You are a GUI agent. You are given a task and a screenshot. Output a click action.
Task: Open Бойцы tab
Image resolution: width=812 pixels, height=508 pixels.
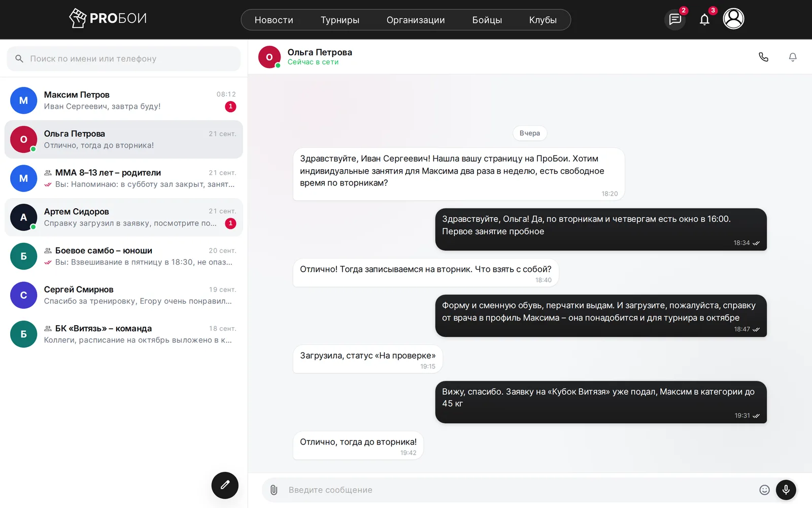(487, 20)
